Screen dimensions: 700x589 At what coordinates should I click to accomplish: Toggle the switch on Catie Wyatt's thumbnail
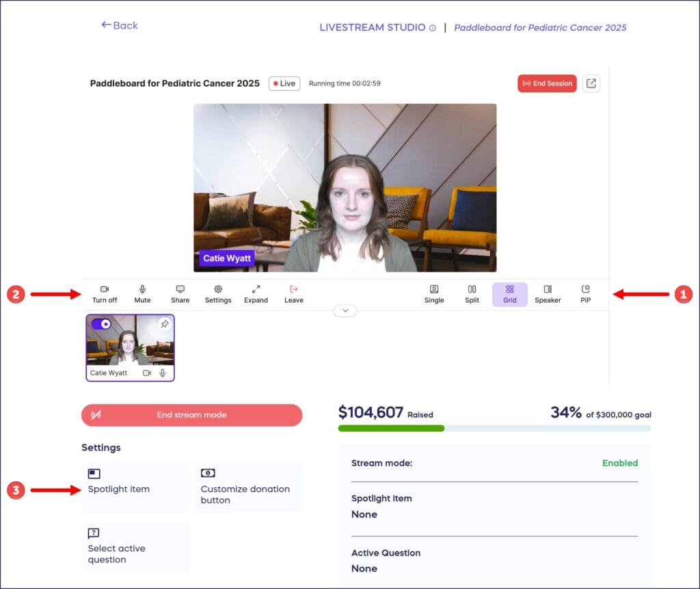point(103,324)
